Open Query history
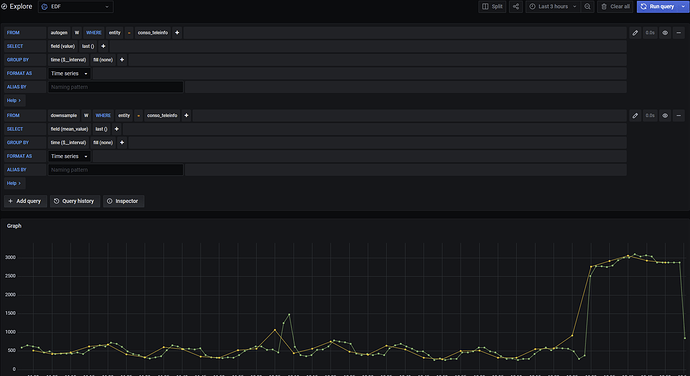690x376 pixels. click(x=75, y=201)
